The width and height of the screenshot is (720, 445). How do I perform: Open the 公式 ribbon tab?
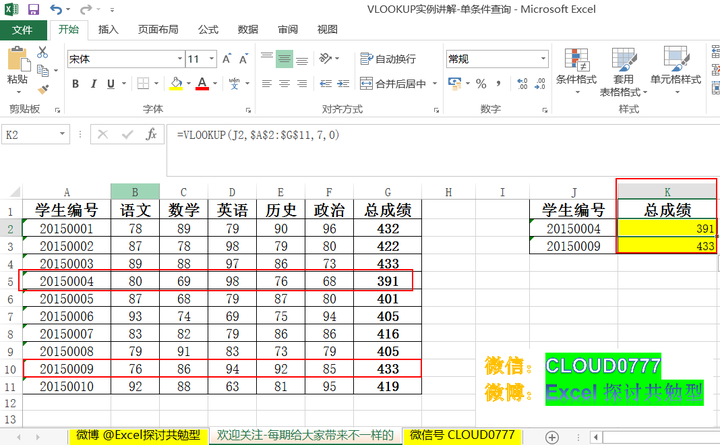pyautogui.click(x=208, y=30)
